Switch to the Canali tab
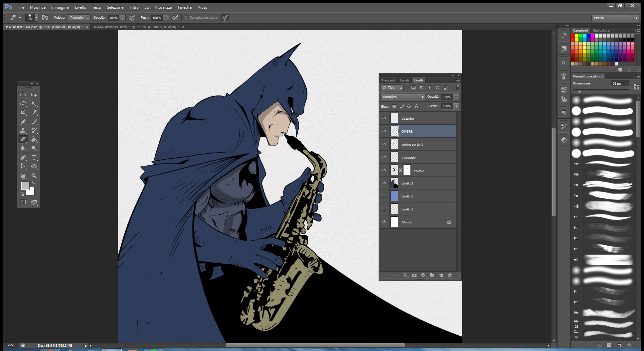The width and height of the screenshot is (644, 351). pos(404,80)
